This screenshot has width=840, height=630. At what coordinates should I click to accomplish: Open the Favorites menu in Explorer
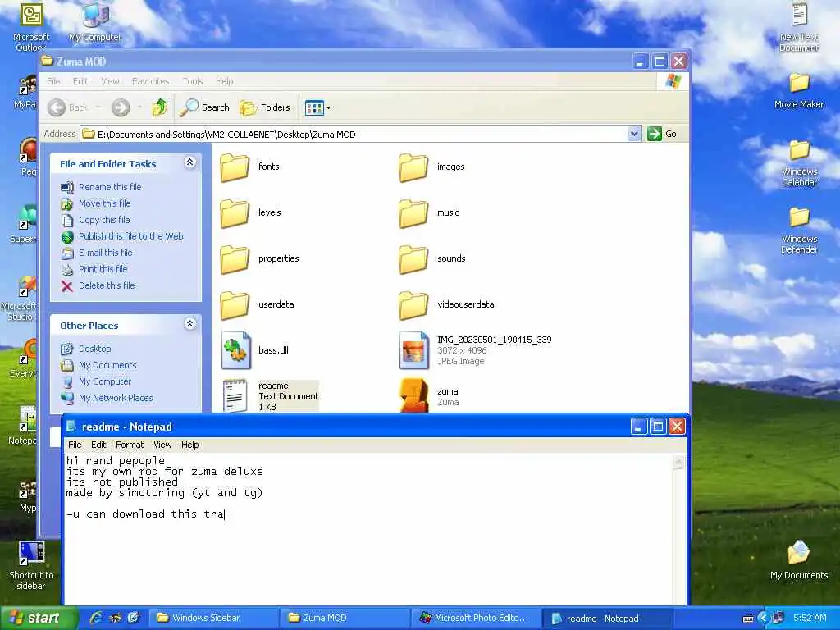151,81
